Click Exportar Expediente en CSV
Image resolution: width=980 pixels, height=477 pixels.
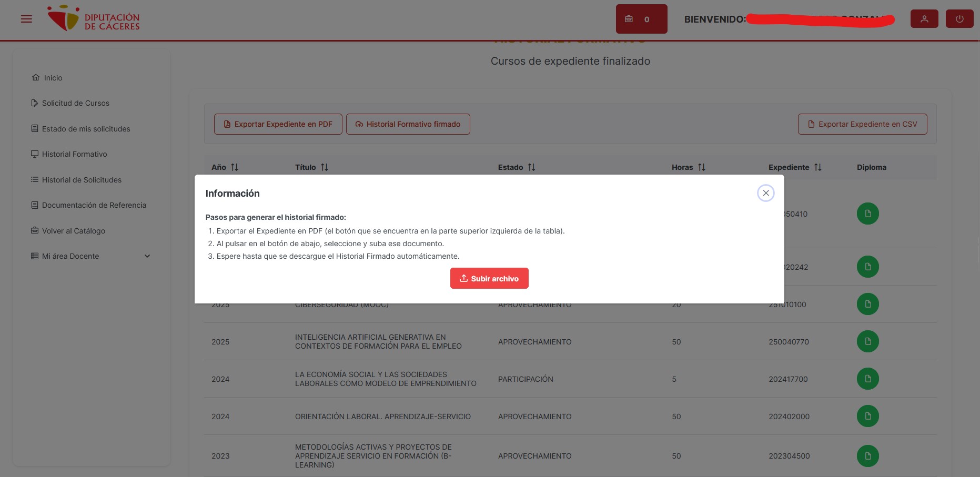pyautogui.click(x=862, y=124)
